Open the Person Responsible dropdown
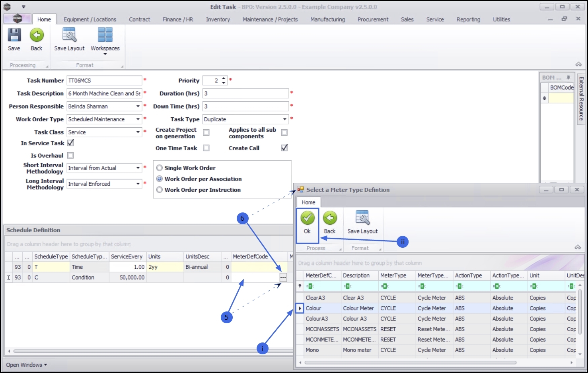 [138, 107]
